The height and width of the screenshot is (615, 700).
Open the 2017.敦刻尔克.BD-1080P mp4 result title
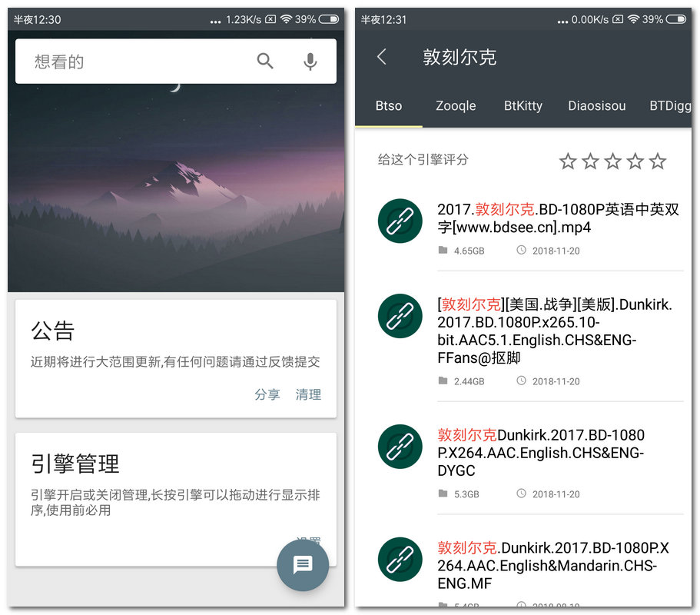(x=558, y=218)
